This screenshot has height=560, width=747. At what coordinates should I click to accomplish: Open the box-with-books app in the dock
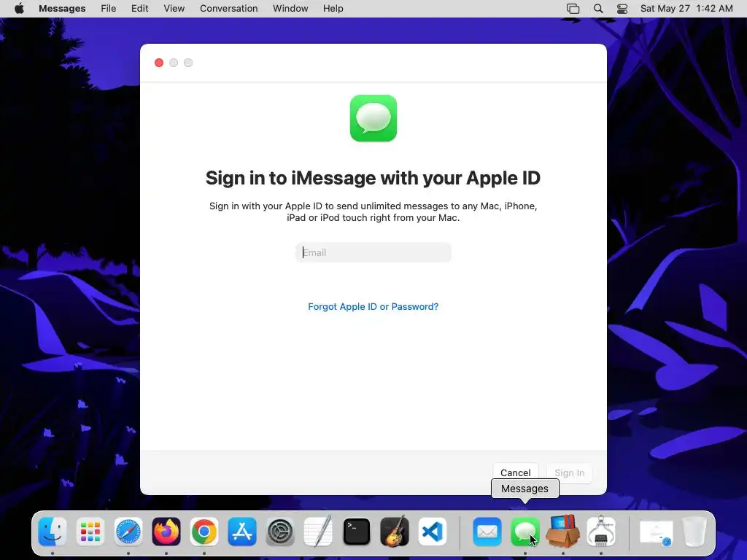click(562, 532)
